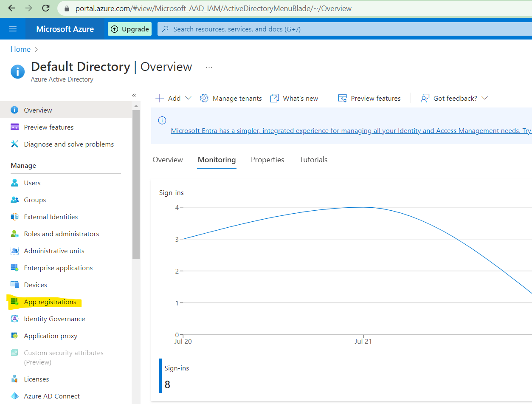
Task: Reload the page with browser refresh button
Action: click(46, 8)
